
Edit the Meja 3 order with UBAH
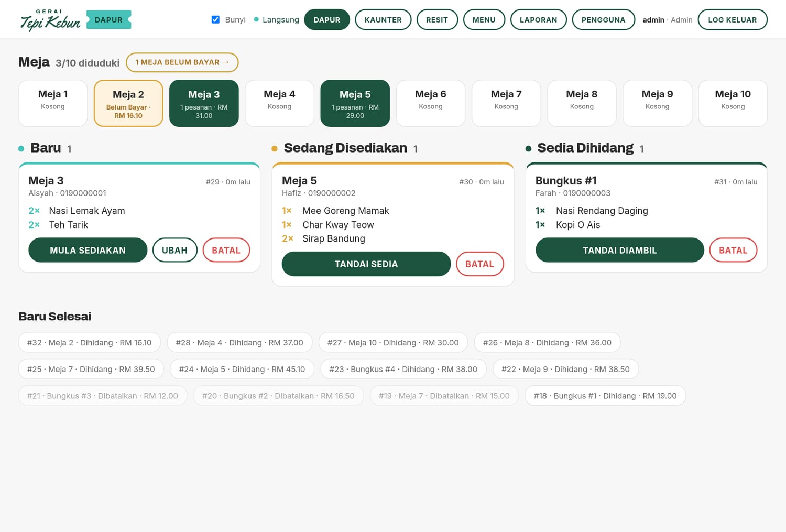[x=175, y=250]
